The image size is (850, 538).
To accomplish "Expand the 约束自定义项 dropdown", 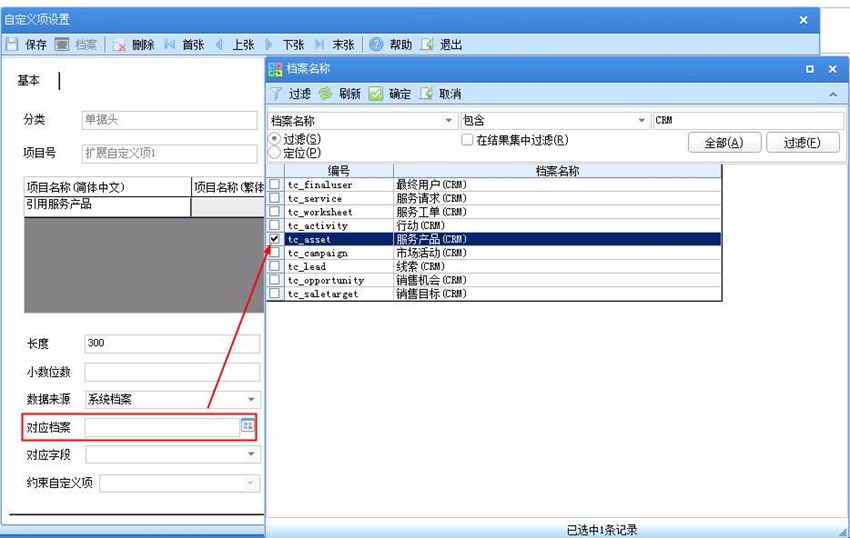I will click(250, 483).
